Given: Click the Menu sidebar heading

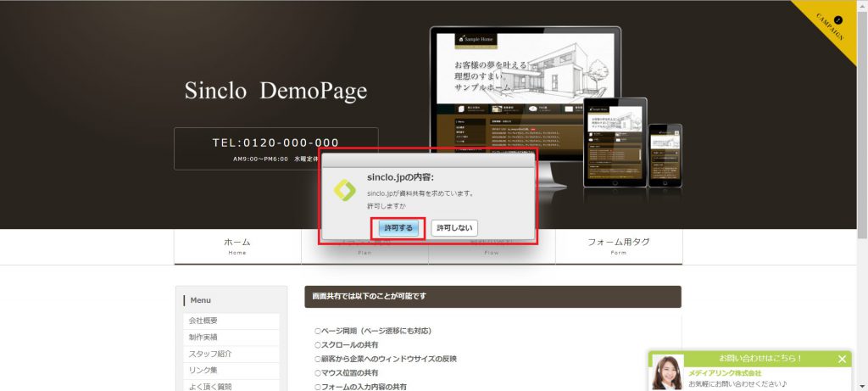Looking at the screenshot, I should (200, 300).
